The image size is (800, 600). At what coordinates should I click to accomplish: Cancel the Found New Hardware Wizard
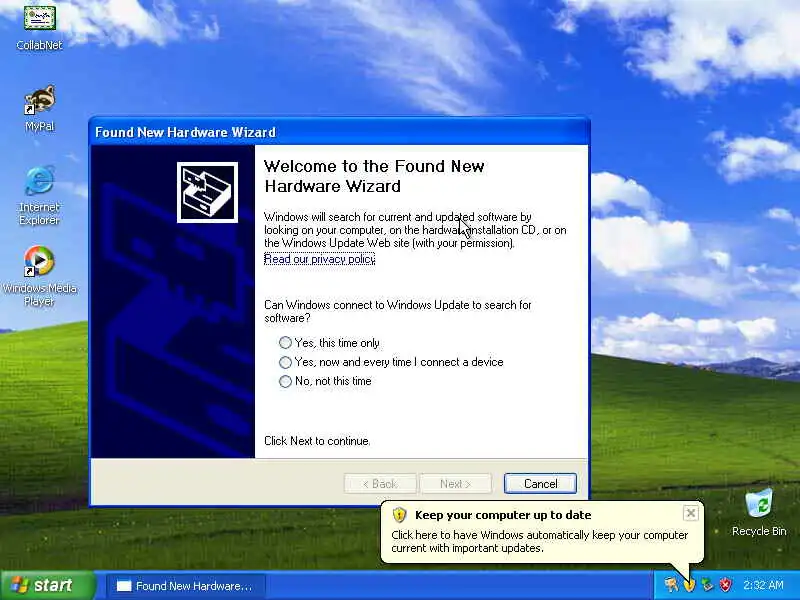[540, 483]
